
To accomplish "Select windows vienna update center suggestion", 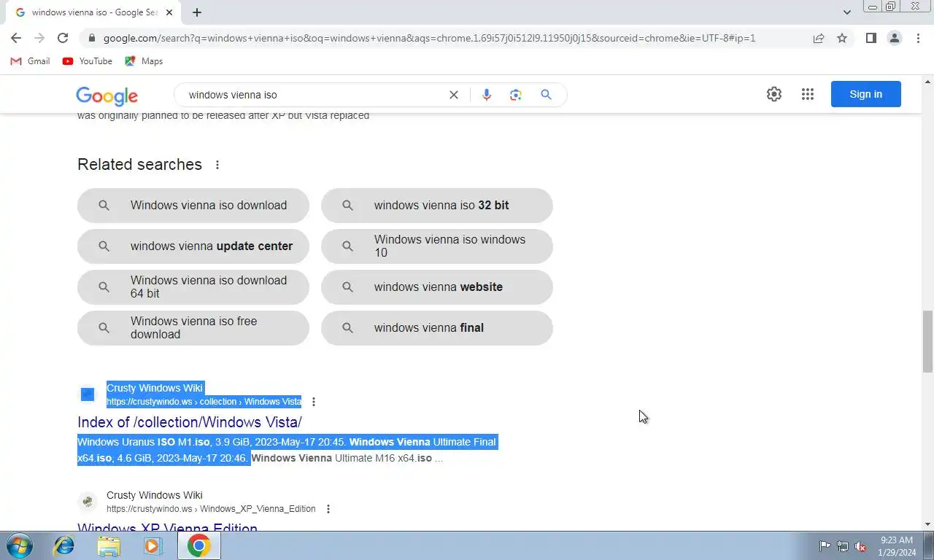I will (193, 246).
